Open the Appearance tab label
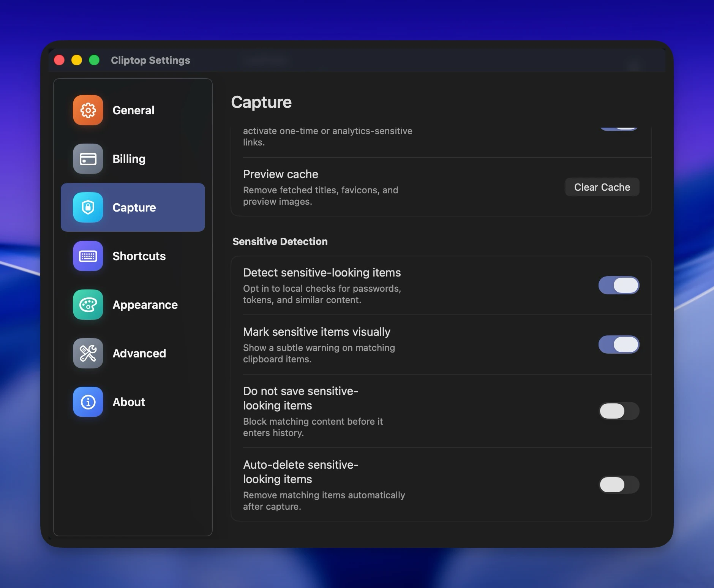The image size is (714, 588). point(145,305)
